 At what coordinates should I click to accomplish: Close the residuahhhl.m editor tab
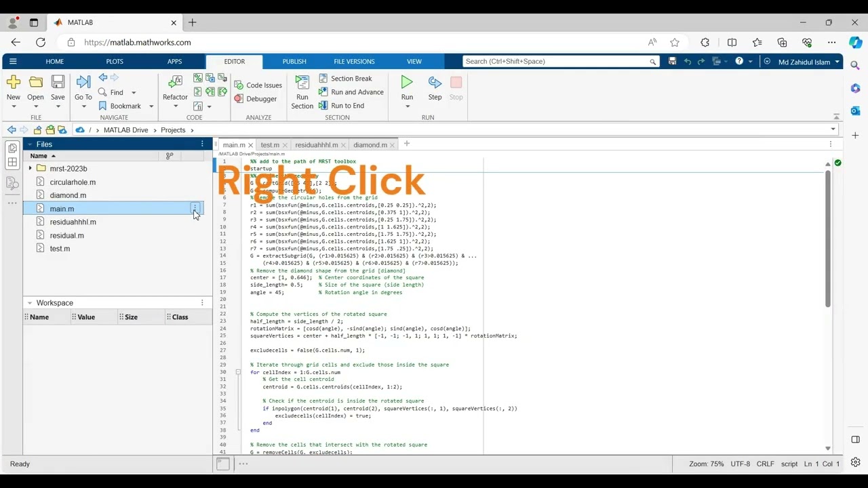tap(344, 145)
